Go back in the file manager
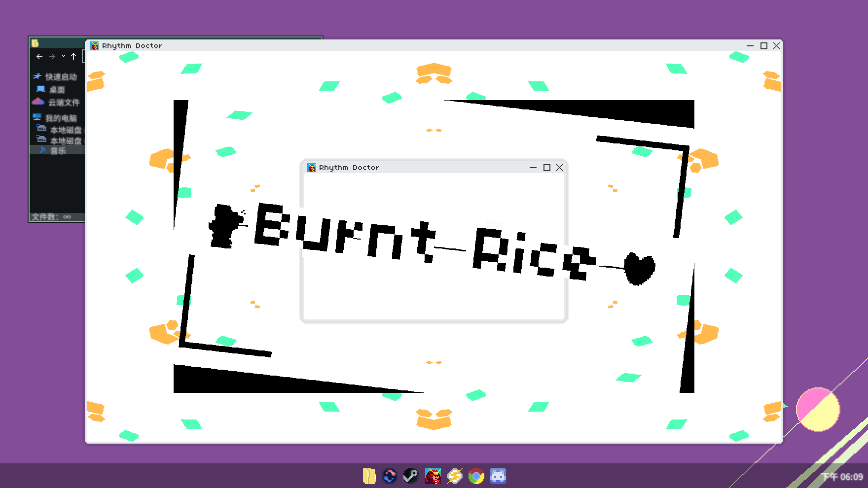This screenshot has width=868, height=488. click(x=39, y=57)
